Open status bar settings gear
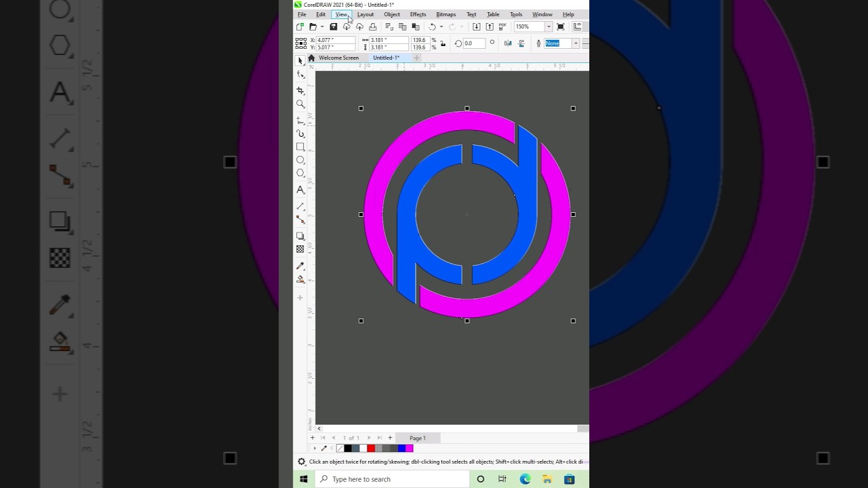 point(302,462)
